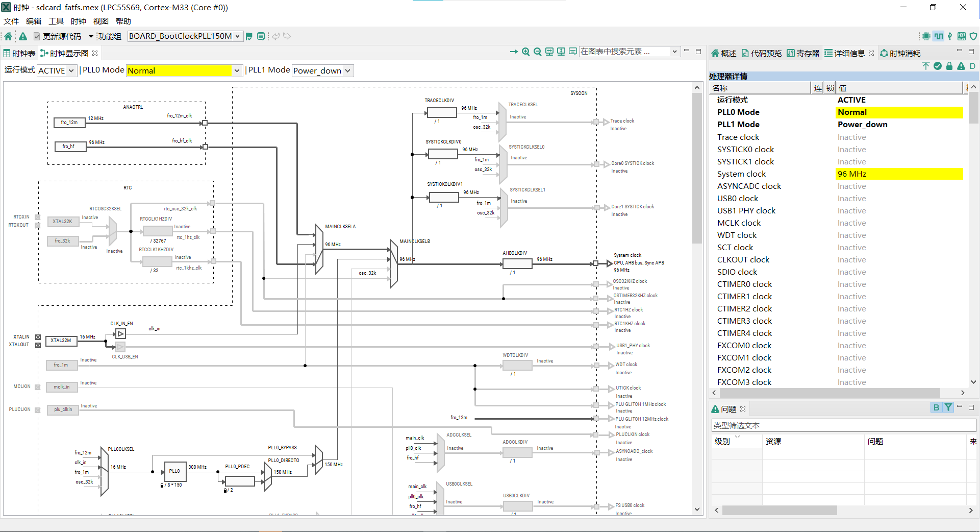Click the warning filter icon in details panel

(961, 66)
